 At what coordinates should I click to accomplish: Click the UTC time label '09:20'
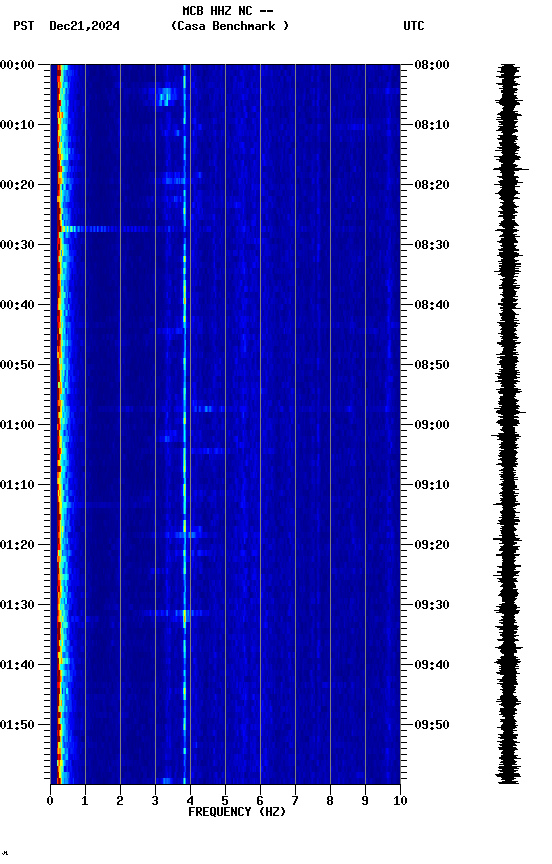coord(432,546)
